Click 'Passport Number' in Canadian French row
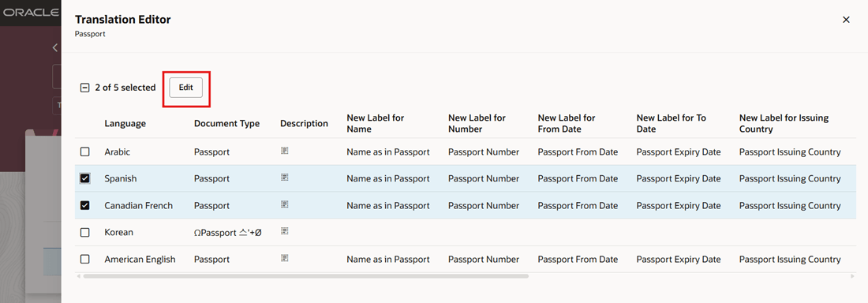 pyautogui.click(x=484, y=205)
